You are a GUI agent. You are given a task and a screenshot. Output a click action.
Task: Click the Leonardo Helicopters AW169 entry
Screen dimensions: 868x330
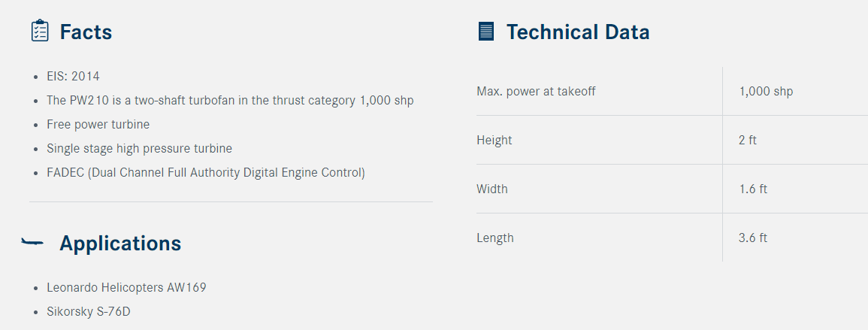(x=126, y=288)
